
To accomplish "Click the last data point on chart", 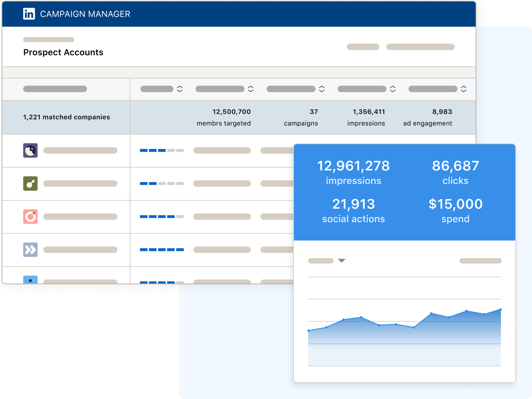I will click(x=501, y=309).
